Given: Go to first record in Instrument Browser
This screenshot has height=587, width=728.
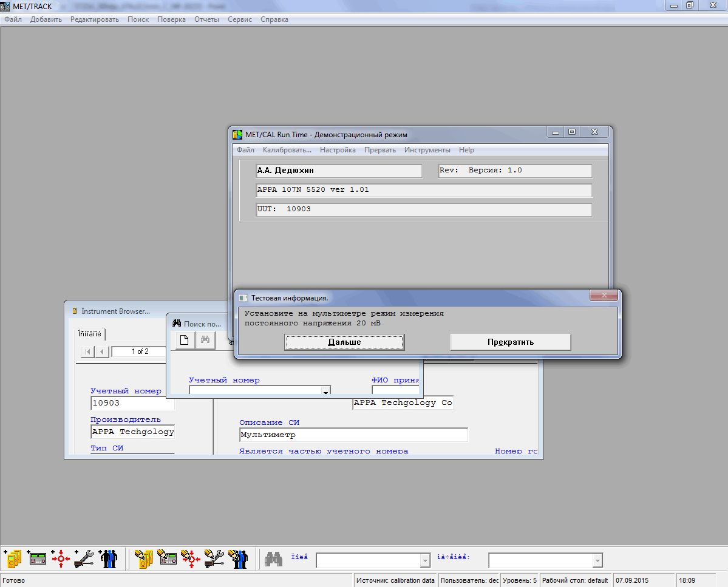Looking at the screenshot, I should [87, 351].
